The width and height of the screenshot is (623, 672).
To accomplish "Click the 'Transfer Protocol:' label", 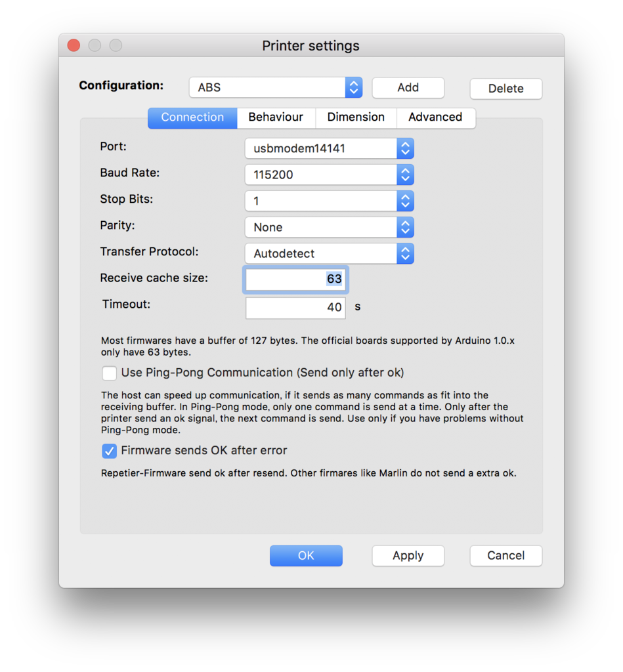I will (149, 251).
